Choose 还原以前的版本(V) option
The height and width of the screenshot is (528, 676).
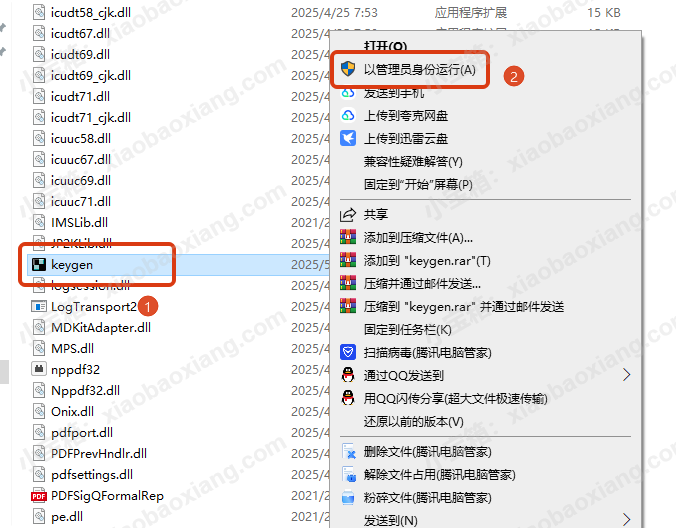point(413,422)
